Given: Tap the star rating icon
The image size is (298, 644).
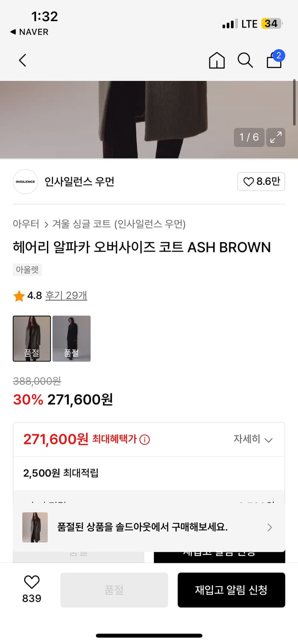Looking at the screenshot, I should point(18,295).
